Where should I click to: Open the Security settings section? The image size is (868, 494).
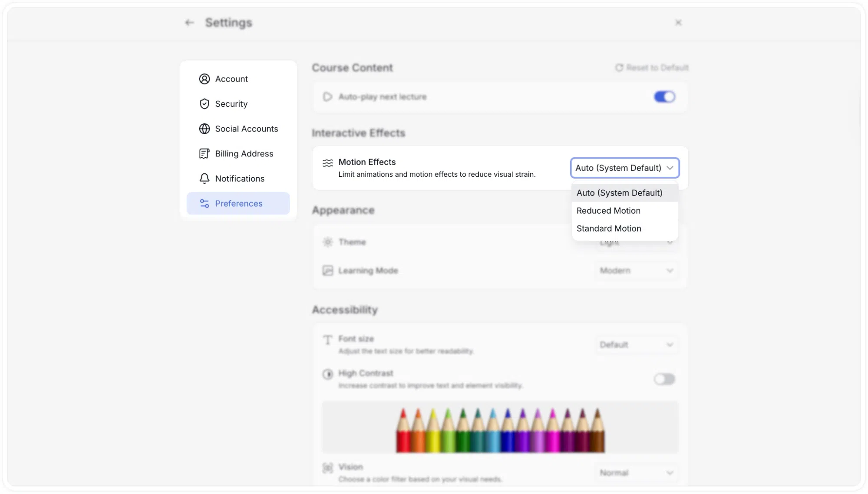(x=238, y=104)
